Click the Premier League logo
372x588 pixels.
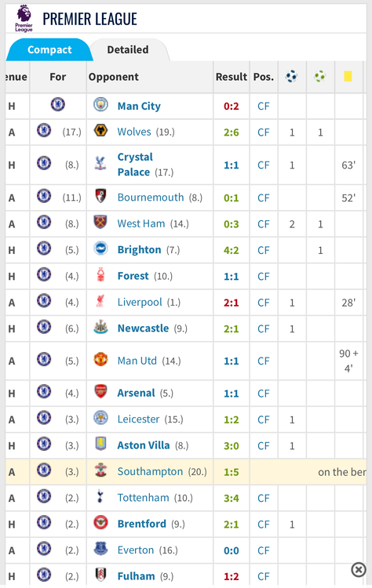(x=24, y=18)
